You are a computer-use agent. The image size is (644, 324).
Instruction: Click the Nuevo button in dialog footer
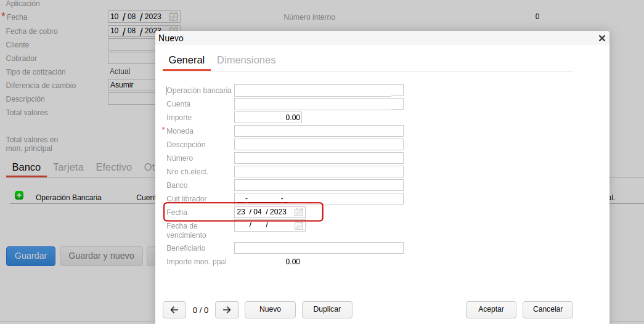tap(271, 310)
